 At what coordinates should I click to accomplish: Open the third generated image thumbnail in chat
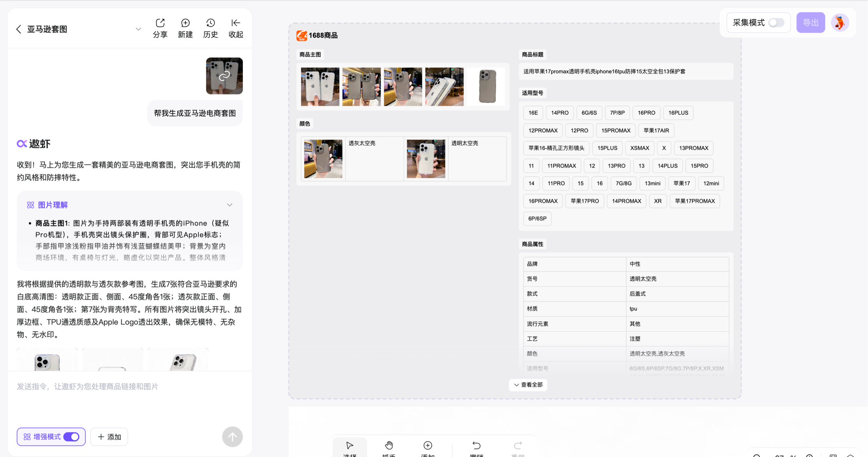[178, 360]
